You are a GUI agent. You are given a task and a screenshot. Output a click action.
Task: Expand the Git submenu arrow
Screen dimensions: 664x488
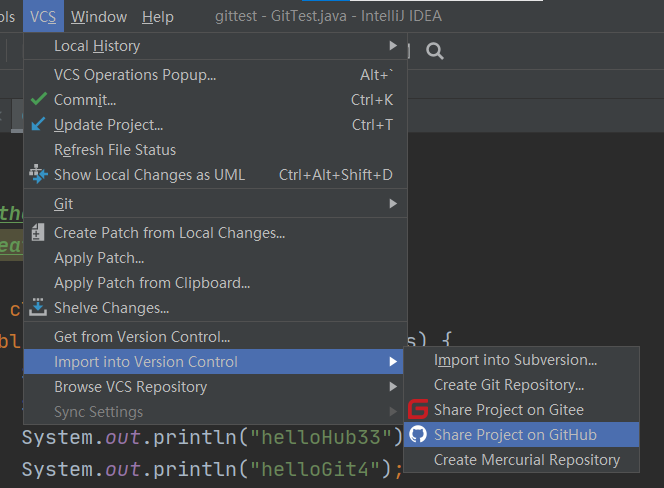coord(393,204)
